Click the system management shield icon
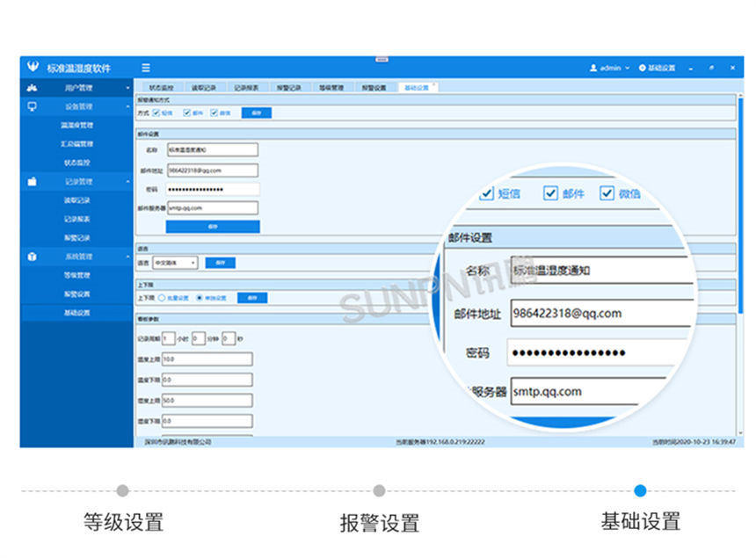 31,255
